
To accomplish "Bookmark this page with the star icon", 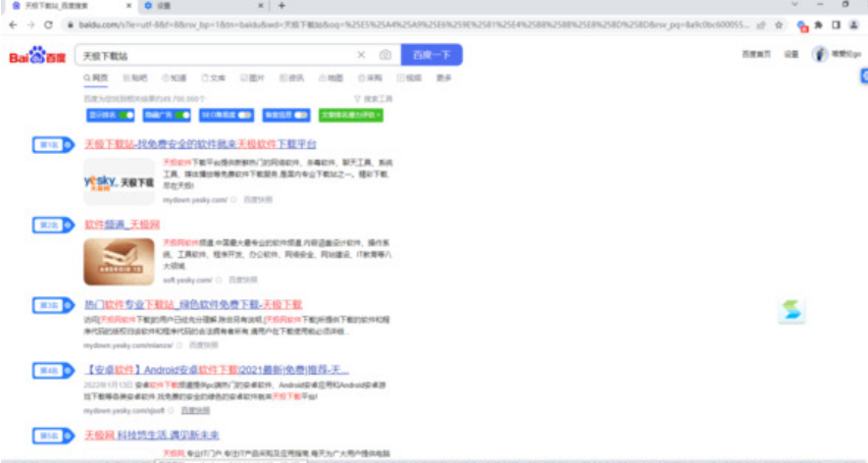I will pos(779,25).
